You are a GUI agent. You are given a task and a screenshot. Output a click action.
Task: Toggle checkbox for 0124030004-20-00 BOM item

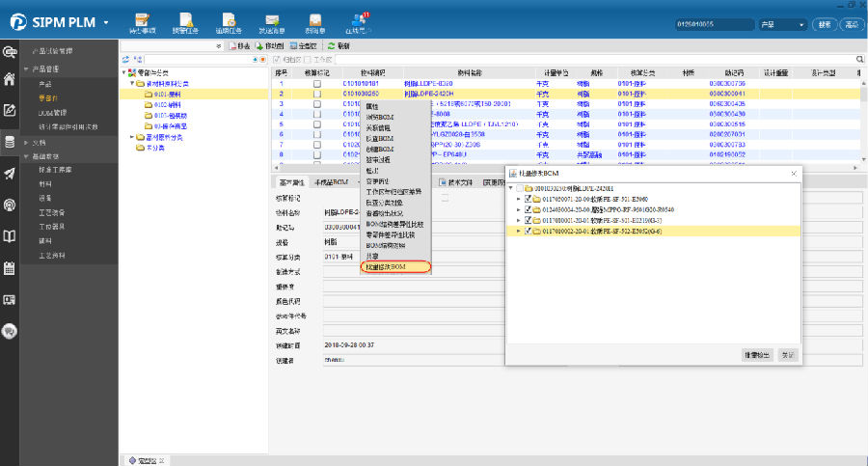click(x=527, y=209)
